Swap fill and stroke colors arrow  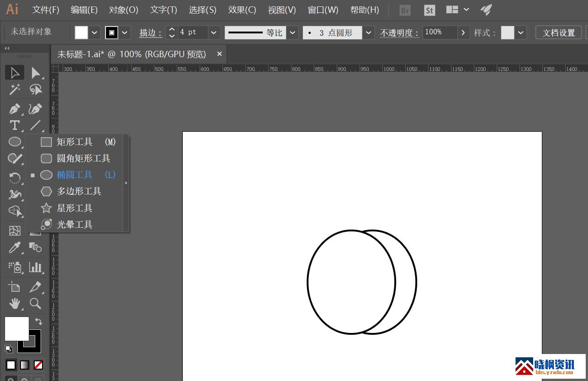[38, 322]
